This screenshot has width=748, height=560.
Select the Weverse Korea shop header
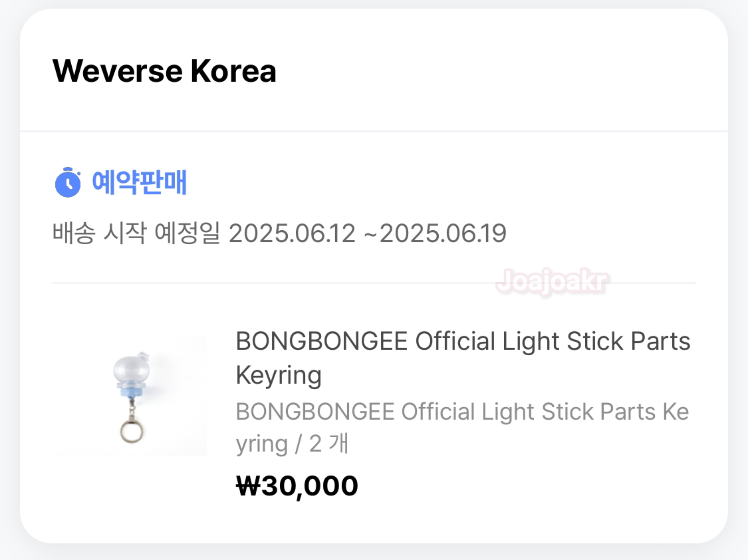pos(164,71)
